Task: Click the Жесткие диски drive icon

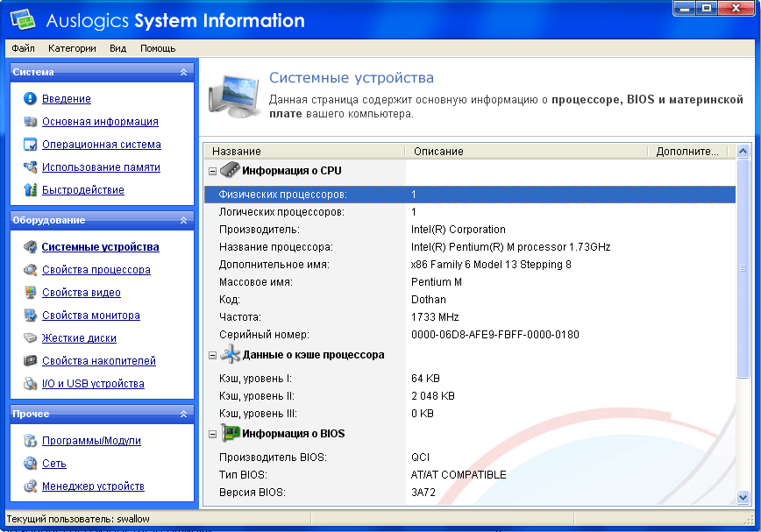Action: click(30, 337)
